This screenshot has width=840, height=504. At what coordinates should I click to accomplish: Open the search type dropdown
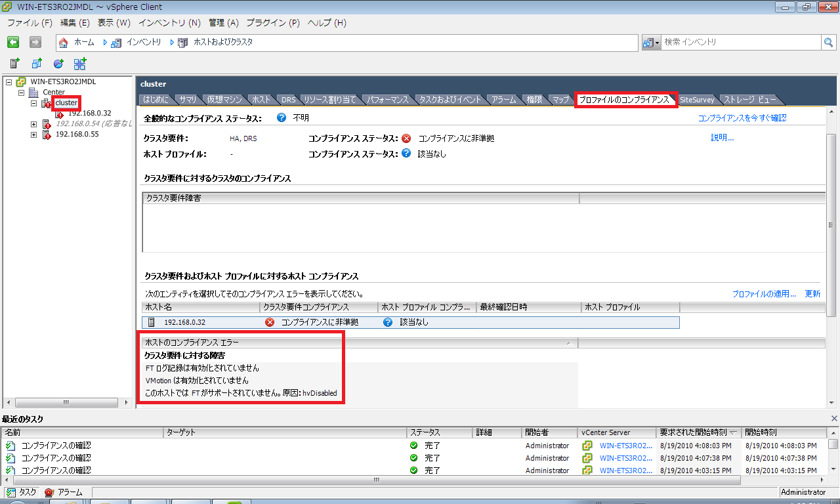point(651,42)
